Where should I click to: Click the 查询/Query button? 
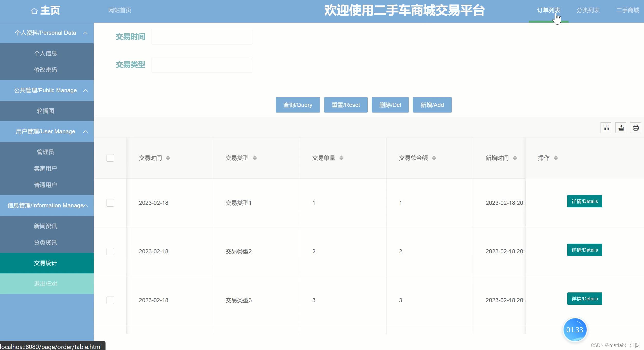pyautogui.click(x=298, y=105)
